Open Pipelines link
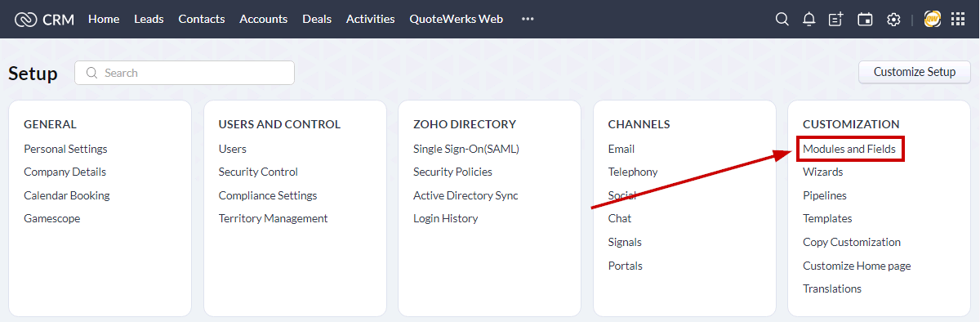The image size is (980, 322). (x=825, y=195)
